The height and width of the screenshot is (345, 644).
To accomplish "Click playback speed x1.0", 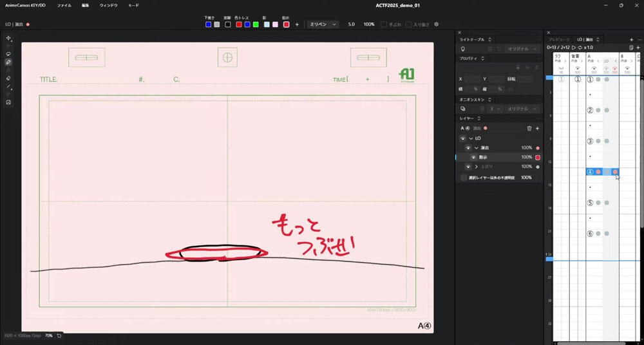I will point(589,48).
